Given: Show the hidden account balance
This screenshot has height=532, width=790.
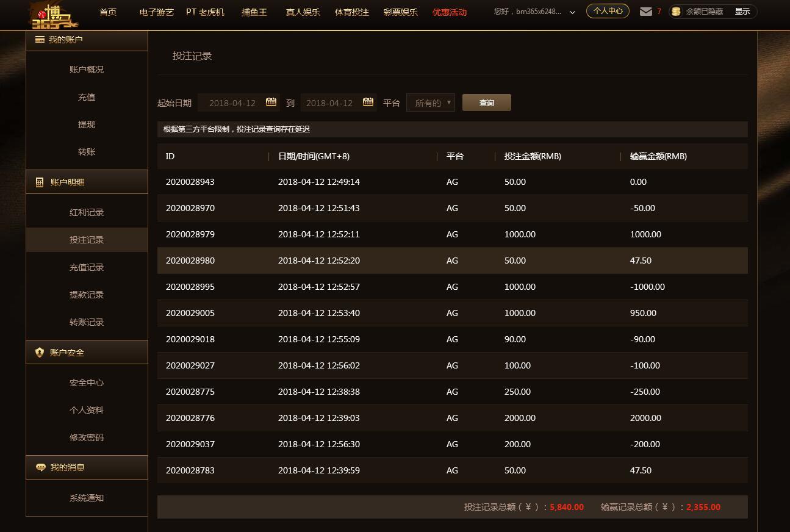Looking at the screenshot, I should (742, 12).
